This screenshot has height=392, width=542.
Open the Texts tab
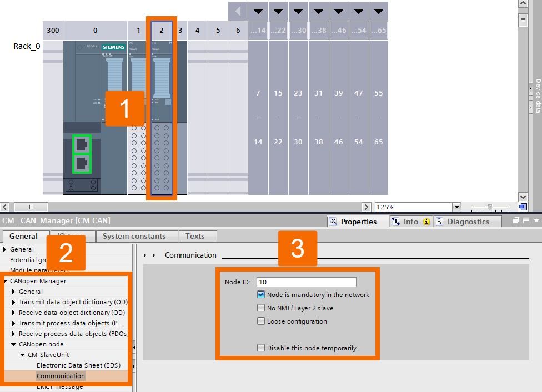click(198, 236)
